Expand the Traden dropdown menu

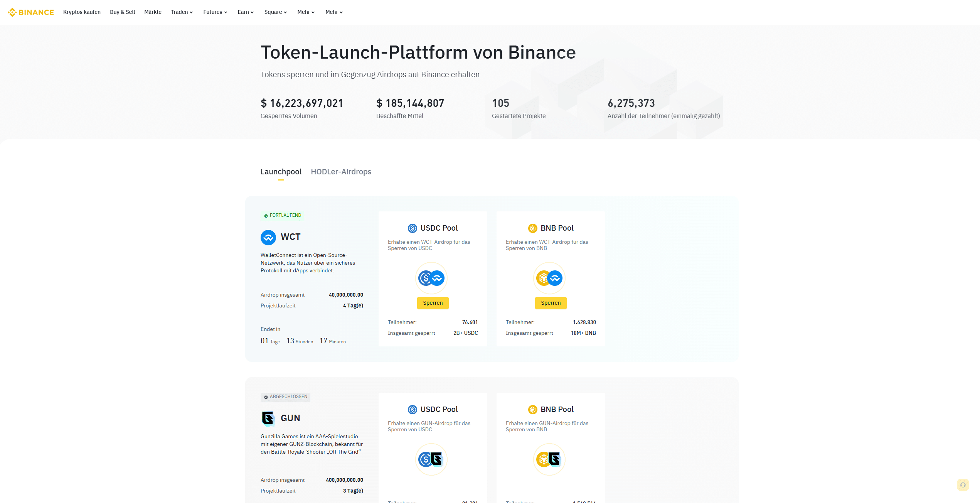point(181,12)
